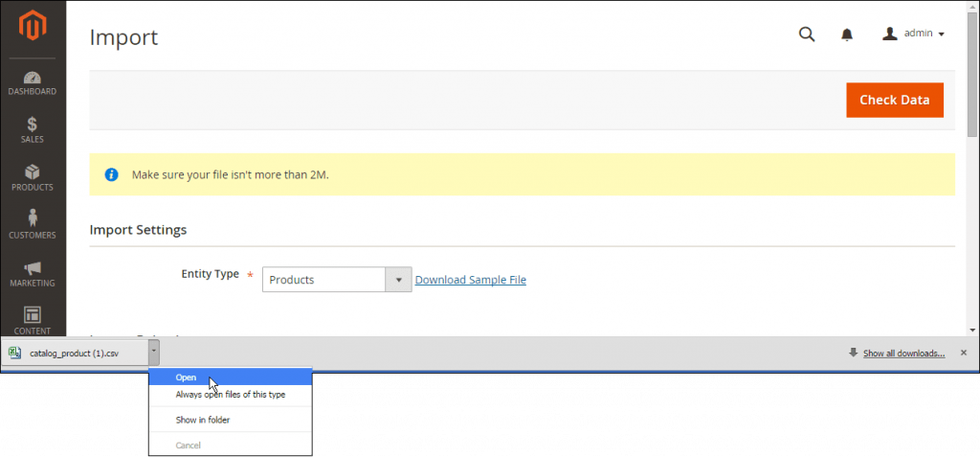Screen dimensions: 980x457
Task: Click the blue info icon in notice
Action: [x=111, y=174]
